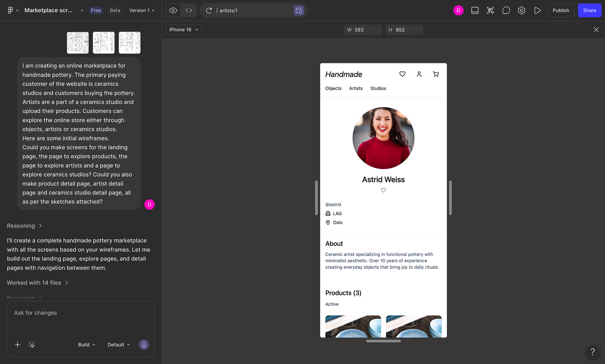605x364 pixels.
Task: Click the first product image thumbnail
Action: tap(353, 327)
